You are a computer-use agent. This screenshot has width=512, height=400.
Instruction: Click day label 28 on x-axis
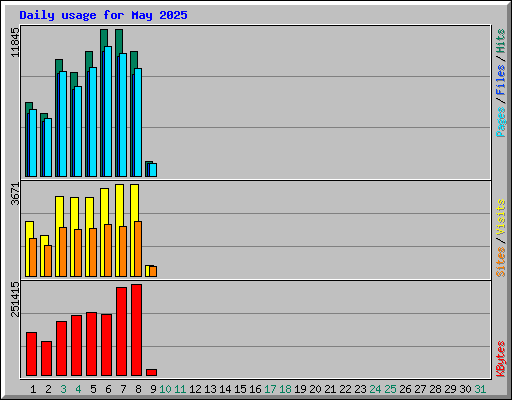pos(435,389)
